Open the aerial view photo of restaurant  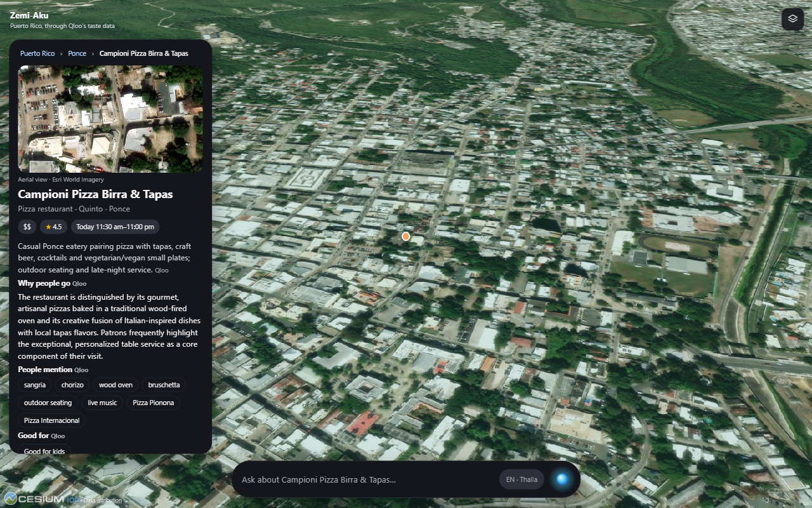(x=110, y=119)
